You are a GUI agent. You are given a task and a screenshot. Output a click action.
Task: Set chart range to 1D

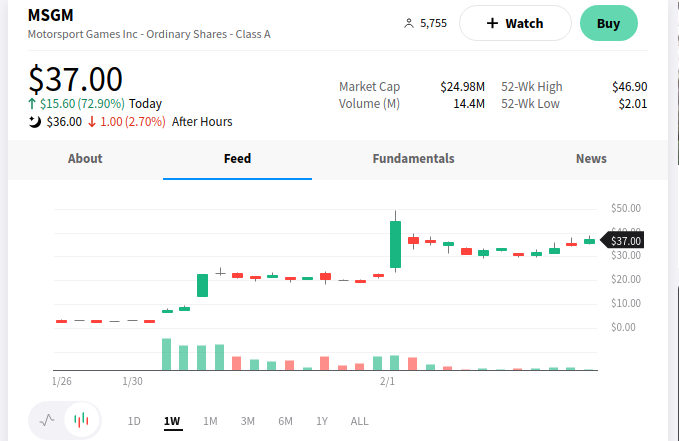(134, 421)
